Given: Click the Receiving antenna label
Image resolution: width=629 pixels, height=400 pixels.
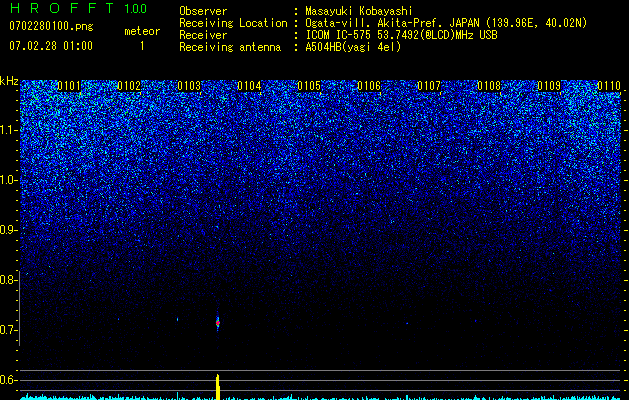Looking at the screenshot, I should (x=230, y=47).
